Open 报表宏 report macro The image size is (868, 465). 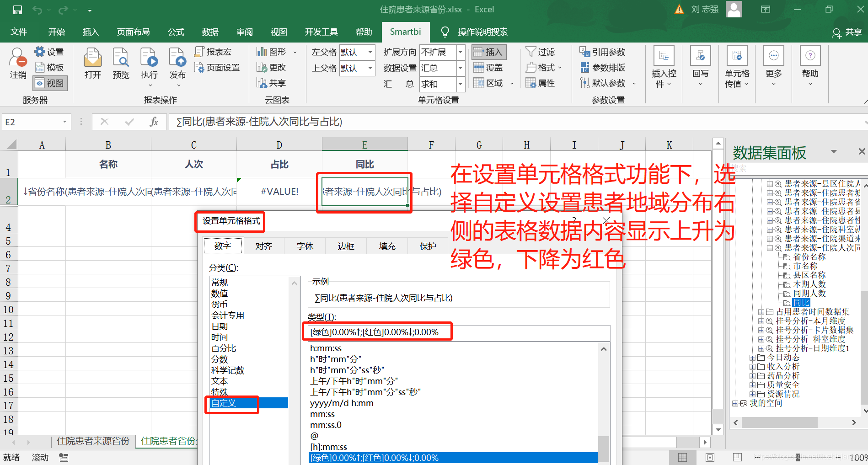[x=213, y=52]
